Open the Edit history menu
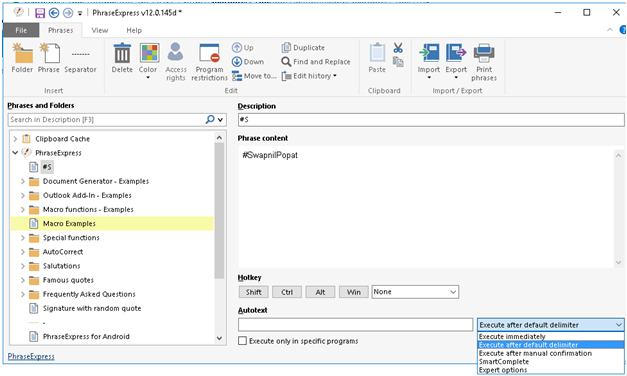Viewport: 627px width, 376px height. click(x=309, y=76)
